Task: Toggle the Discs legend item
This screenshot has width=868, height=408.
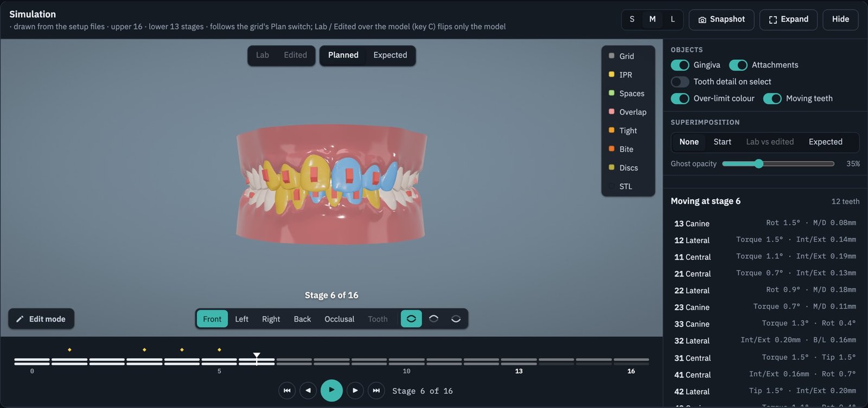Action: coord(628,168)
